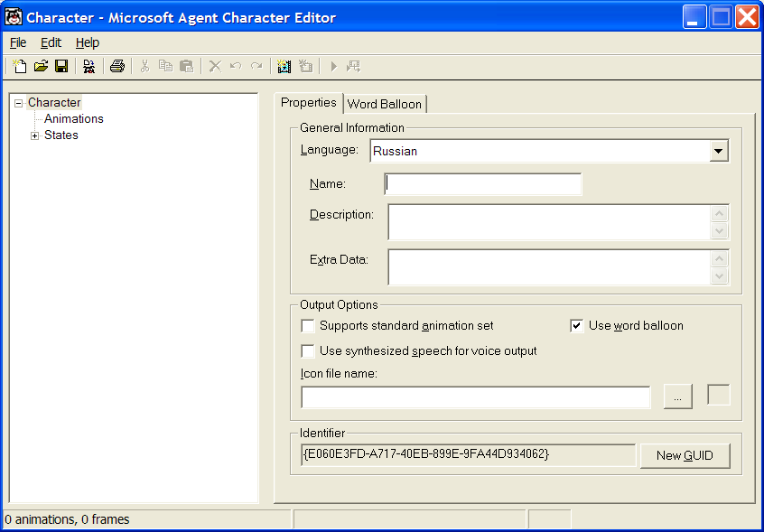Click the New Animation filmstrip icon

(284, 66)
